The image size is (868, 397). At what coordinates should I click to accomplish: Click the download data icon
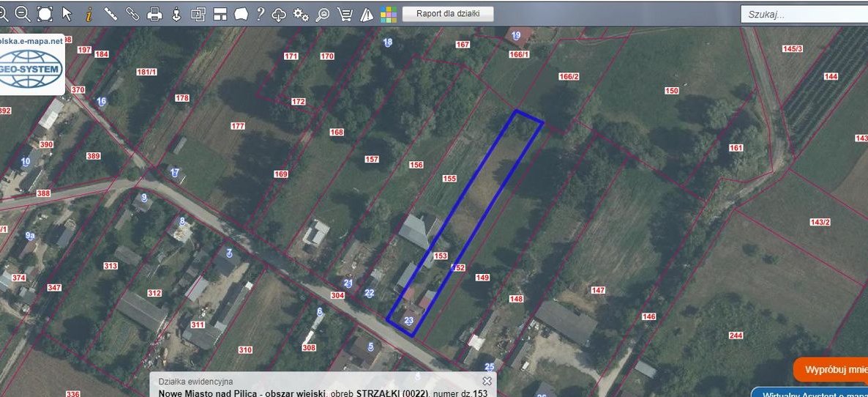176,13
